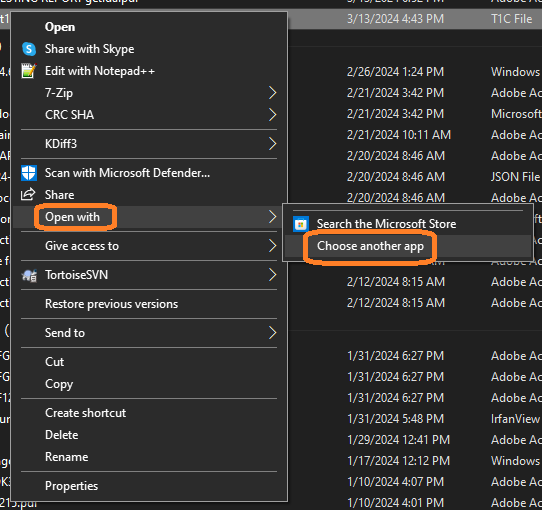Expand the Send to submenu arrow

[273, 333]
